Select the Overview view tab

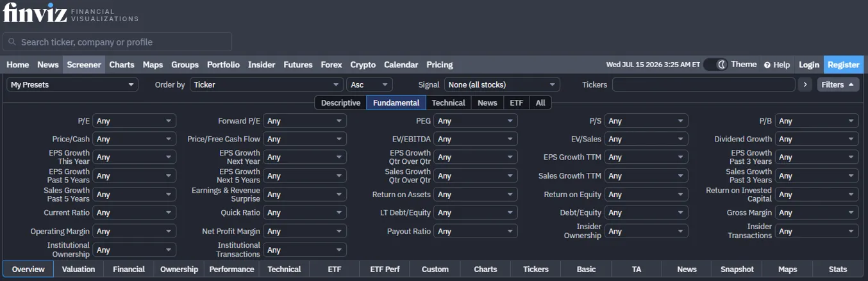28,269
